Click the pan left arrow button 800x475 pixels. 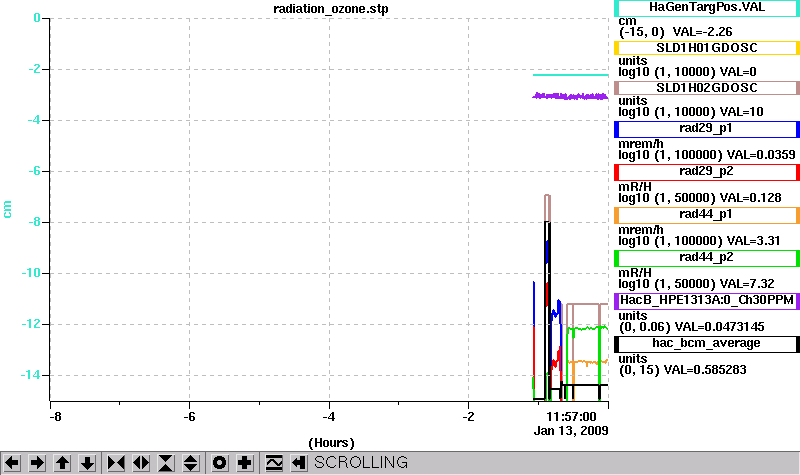click(x=12, y=463)
